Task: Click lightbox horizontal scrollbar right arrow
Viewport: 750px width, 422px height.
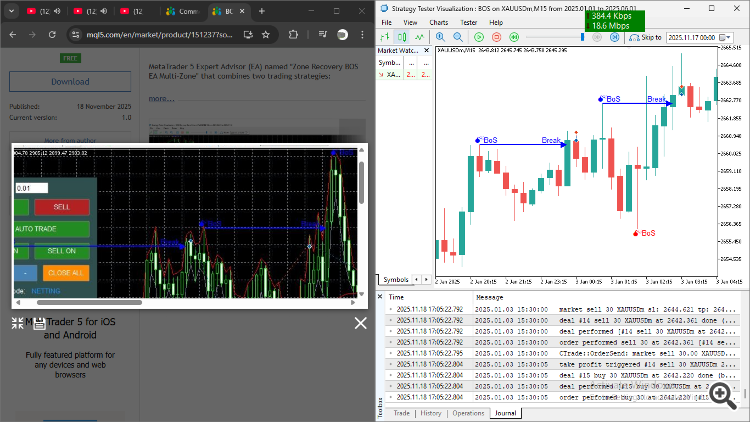Action: 353,302
